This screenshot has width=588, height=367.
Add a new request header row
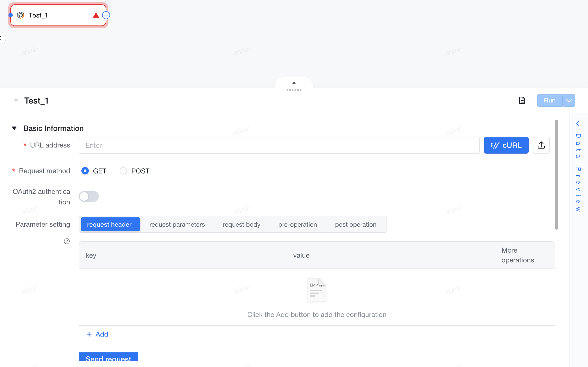pyautogui.click(x=97, y=334)
